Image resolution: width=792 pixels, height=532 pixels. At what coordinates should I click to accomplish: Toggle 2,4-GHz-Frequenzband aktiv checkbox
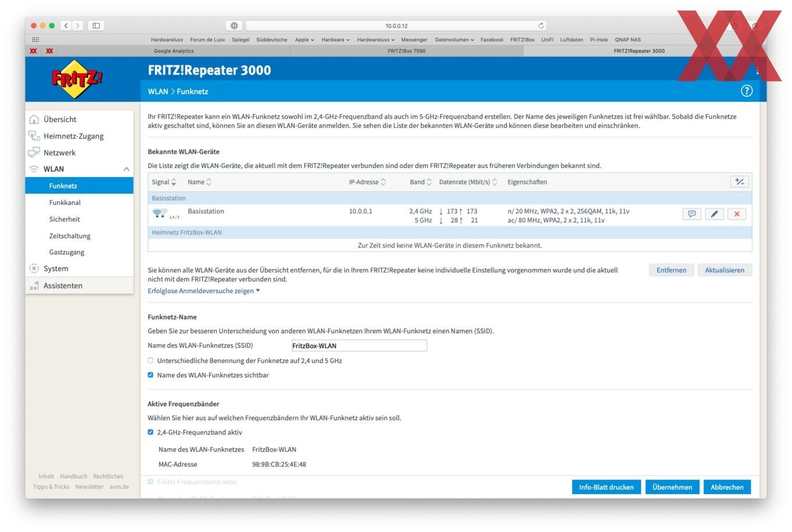[150, 432]
